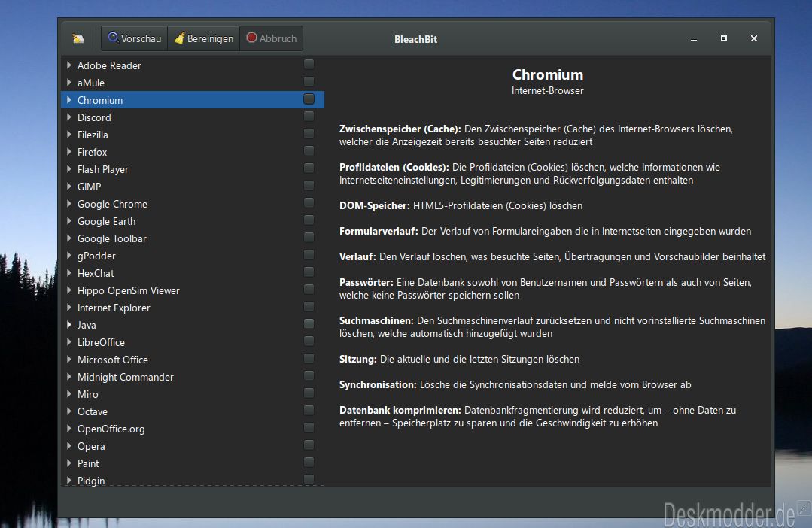This screenshot has width=812, height=528.
Task: Tick the Adobe Reader checkbox
Action: click(x=309, y=64)
